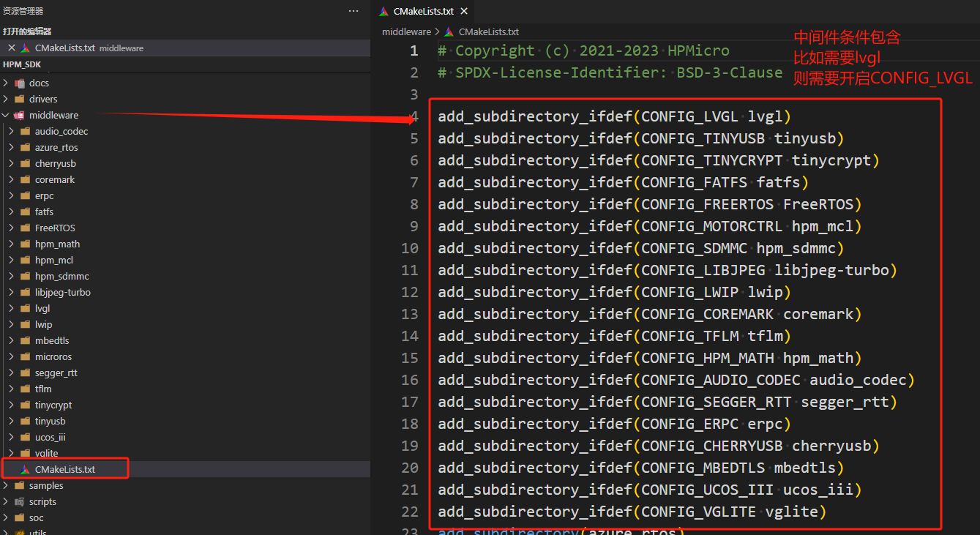Click the CONFIG_ERPC erpc line
Image resolution: width=980 pixels, height=535 pixels.
tap(615, 424)
